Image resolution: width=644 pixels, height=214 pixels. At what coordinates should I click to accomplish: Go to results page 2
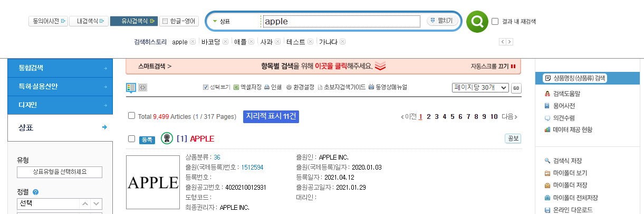coord(429,116)
